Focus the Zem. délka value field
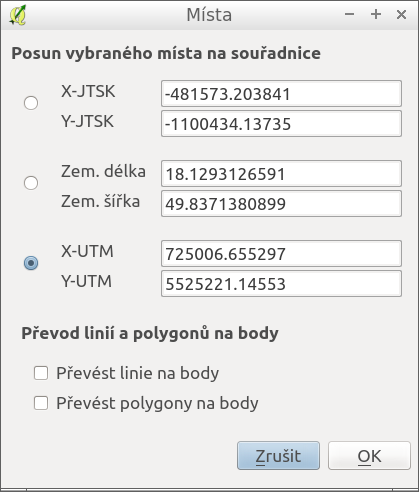Image resolution: width=419 pixels, height=492 pixels. (281, 174)
